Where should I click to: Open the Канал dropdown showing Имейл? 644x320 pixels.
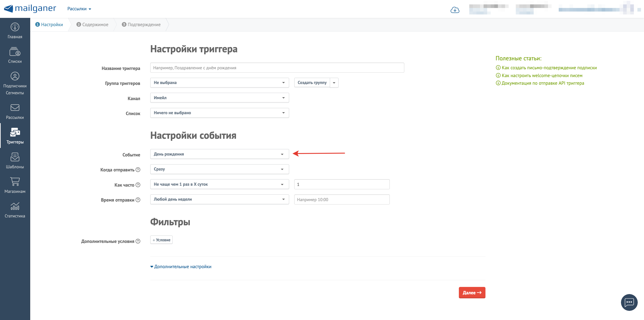tap(220, 98)
